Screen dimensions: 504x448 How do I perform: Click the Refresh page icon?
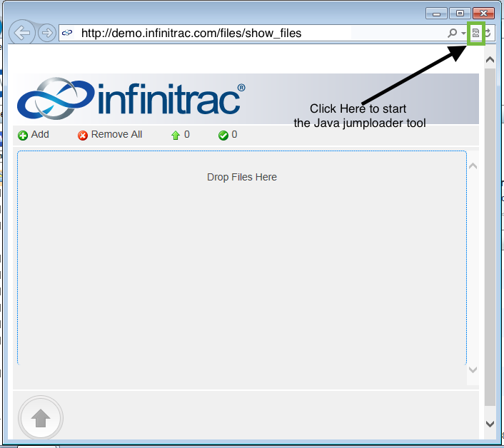click(488, 33)
